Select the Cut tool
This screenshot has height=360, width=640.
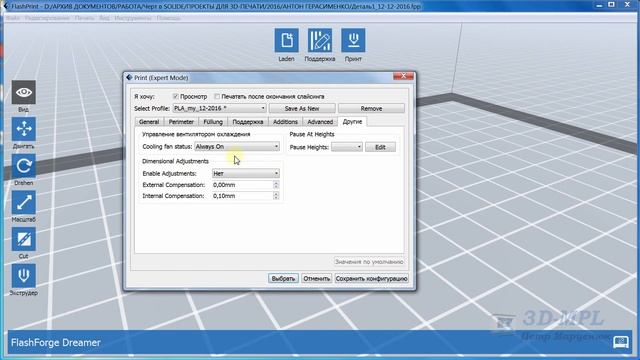(x=24, y=239)
